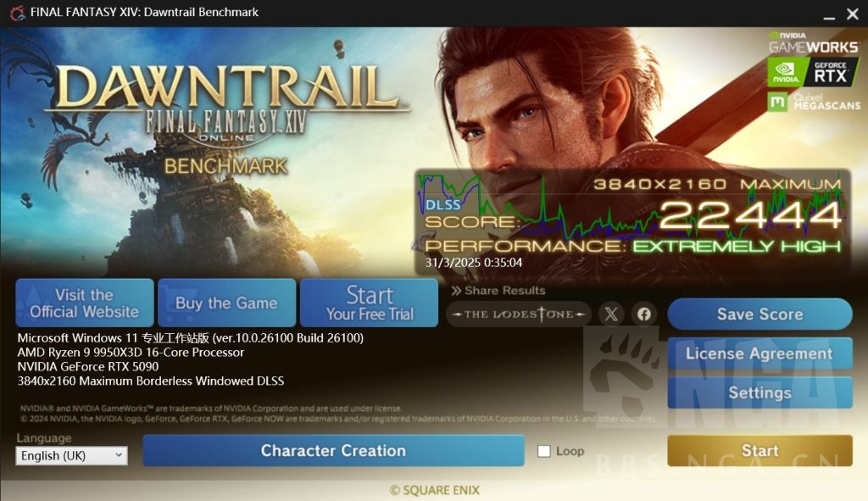Save Score of the benchmark
The image size is (868, 501).
(759, 314)
